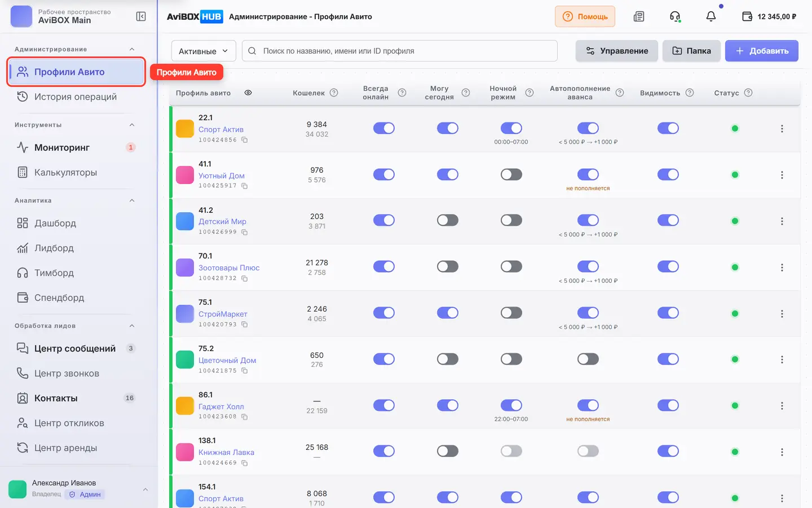Disable Ночной режим for Гаджет Холл
The image size is (812, 508).
(511, 405)
